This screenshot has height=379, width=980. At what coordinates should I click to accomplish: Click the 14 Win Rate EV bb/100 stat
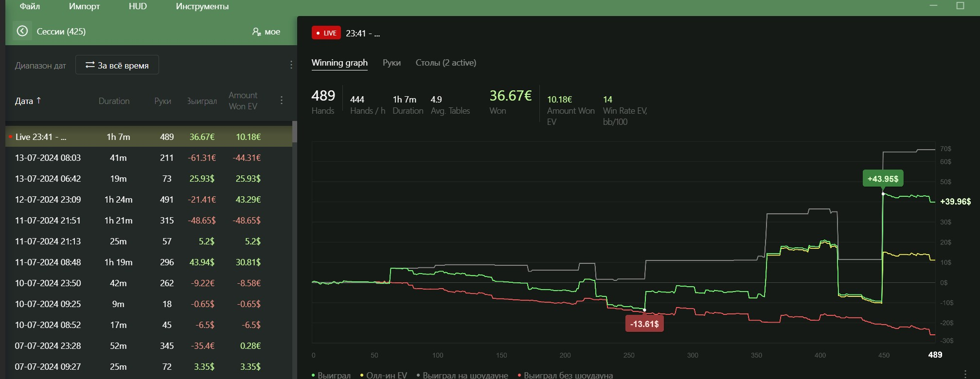(625, 110)
